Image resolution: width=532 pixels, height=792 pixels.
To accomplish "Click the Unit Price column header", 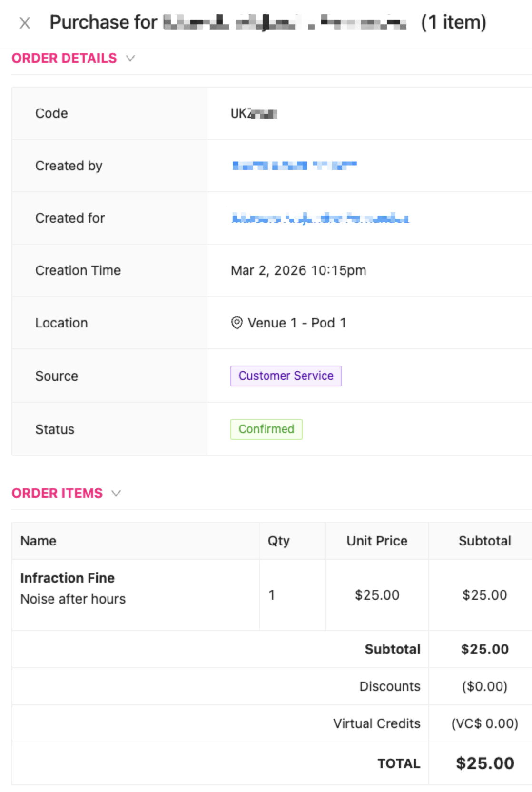I will (x=377, y=541).
